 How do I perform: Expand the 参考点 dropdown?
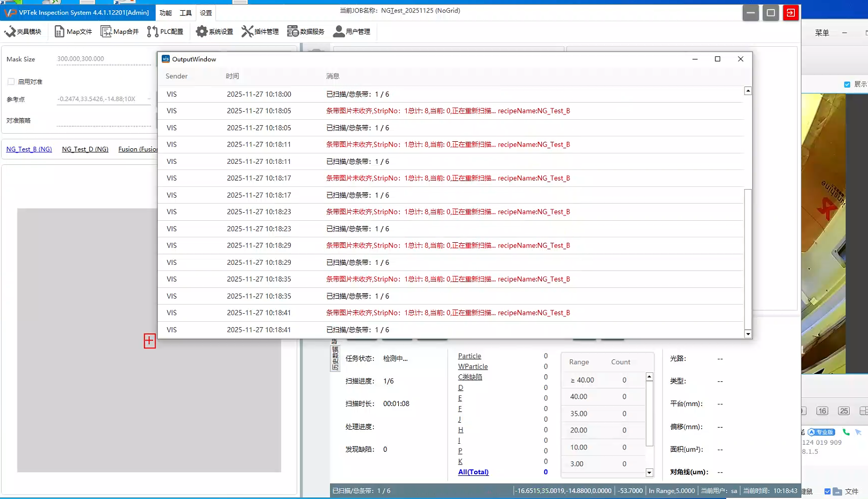click(149, 99)
